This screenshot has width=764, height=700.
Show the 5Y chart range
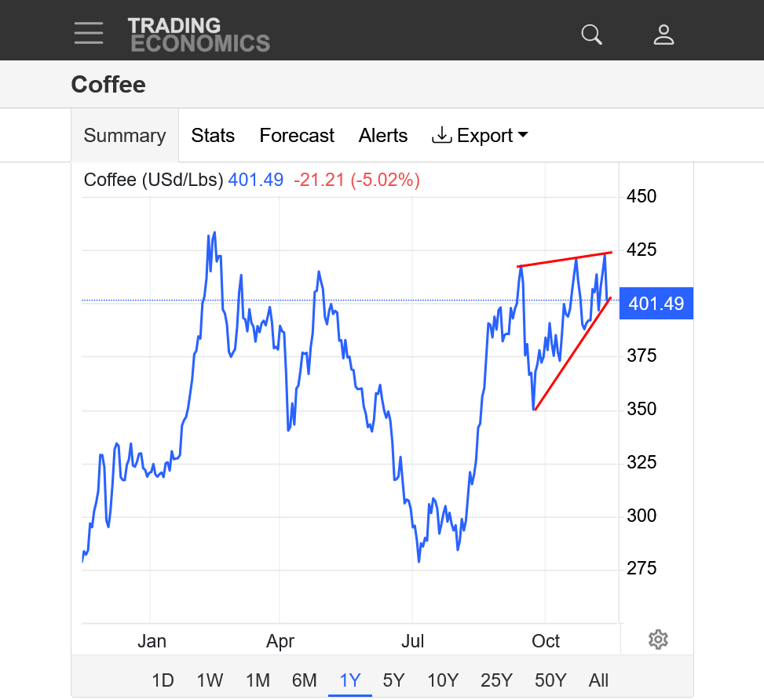pos(393,680)
